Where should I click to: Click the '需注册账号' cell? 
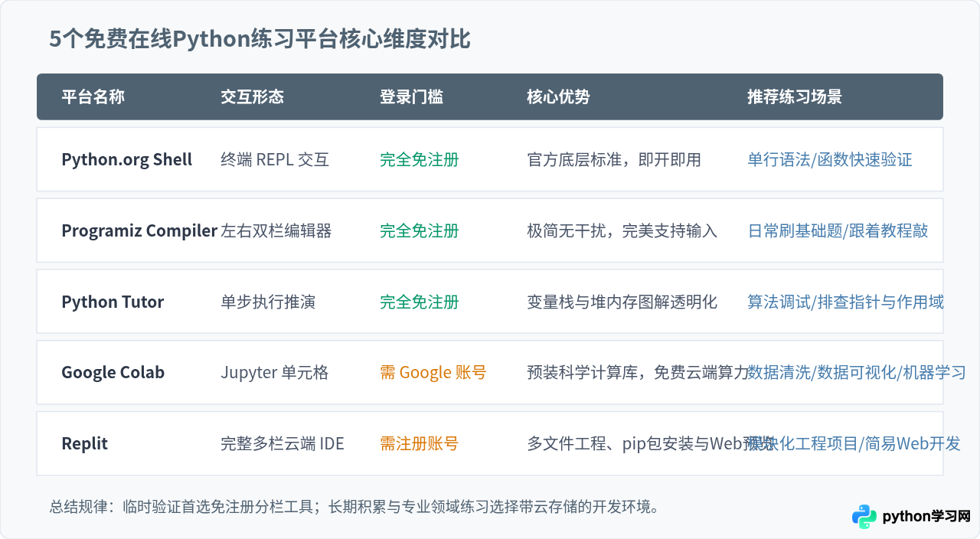pyautogui.click(x=420, y=444)
